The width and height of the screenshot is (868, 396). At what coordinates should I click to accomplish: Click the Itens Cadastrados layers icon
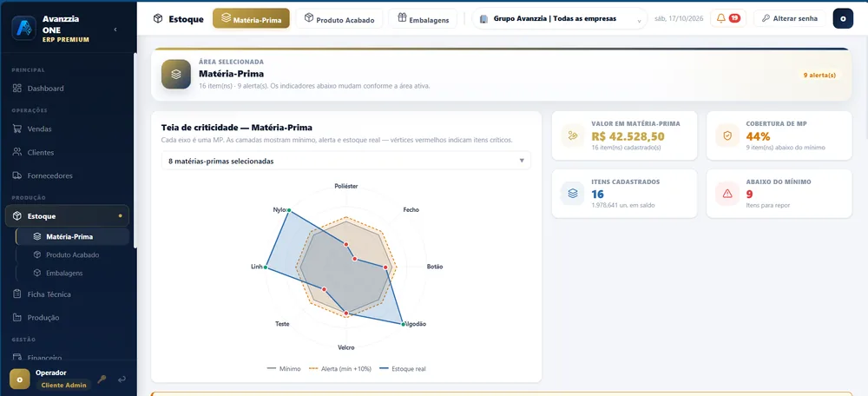point(572,194)
